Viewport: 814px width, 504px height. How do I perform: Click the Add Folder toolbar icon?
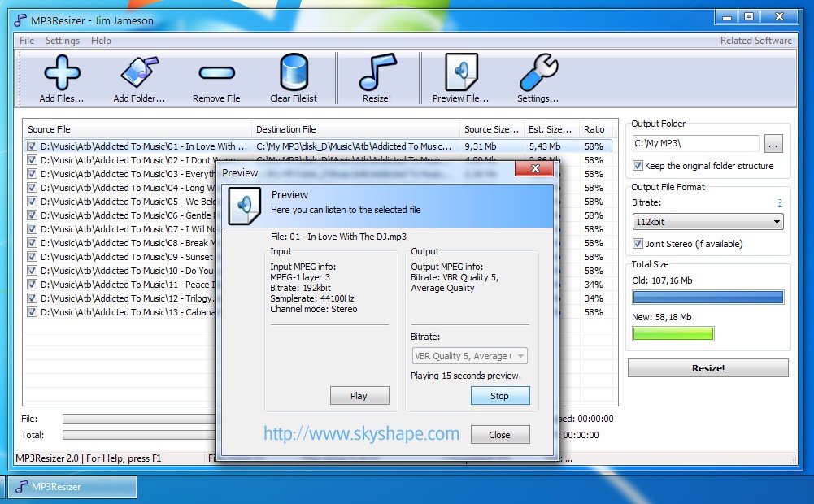coord(139,73)
